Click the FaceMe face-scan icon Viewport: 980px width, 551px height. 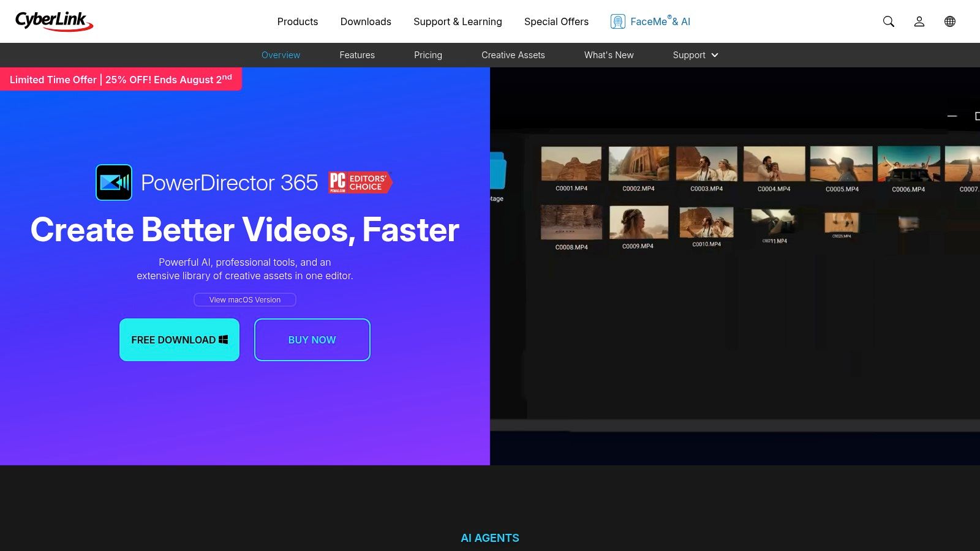617,21
